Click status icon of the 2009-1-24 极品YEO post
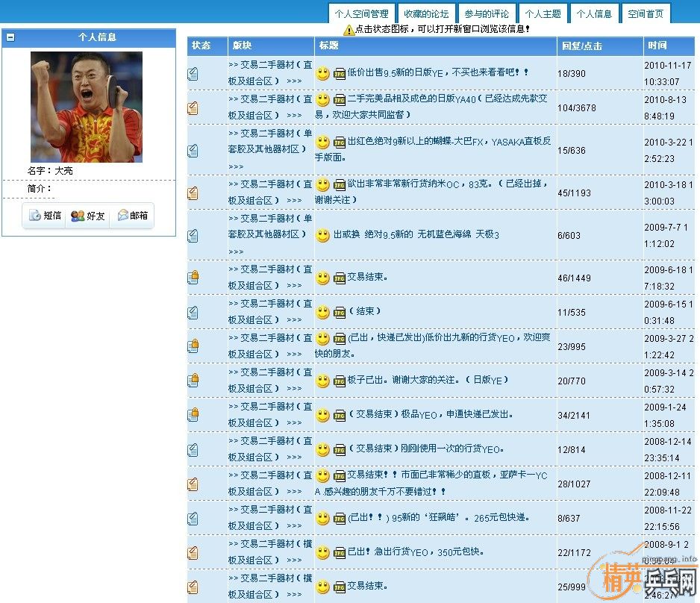Image resolution: width=700 pixels, height=603 pixels. coord(193,415)
